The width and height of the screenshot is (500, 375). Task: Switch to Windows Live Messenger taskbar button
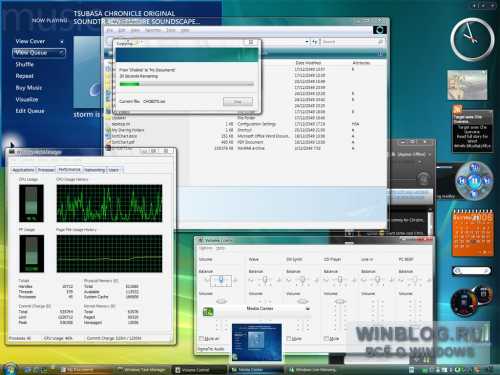tap(313, 370)
